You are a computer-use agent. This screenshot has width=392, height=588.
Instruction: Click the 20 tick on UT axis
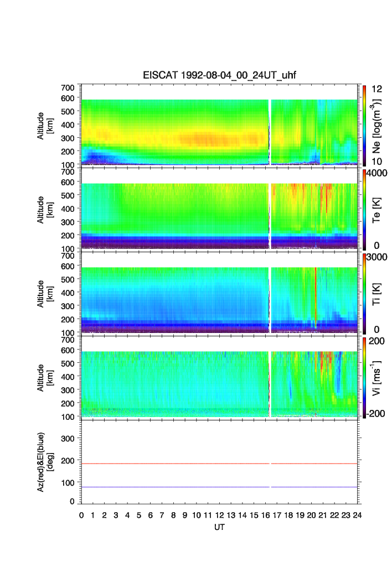[311, 515]
